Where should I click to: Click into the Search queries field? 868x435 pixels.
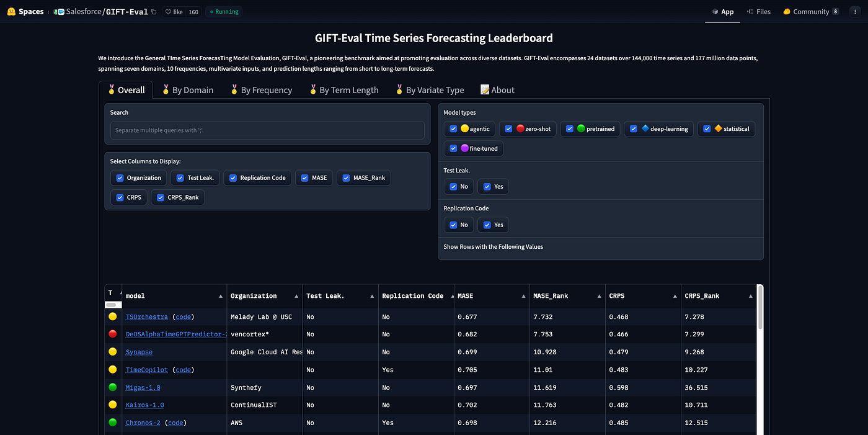point(267,130)
